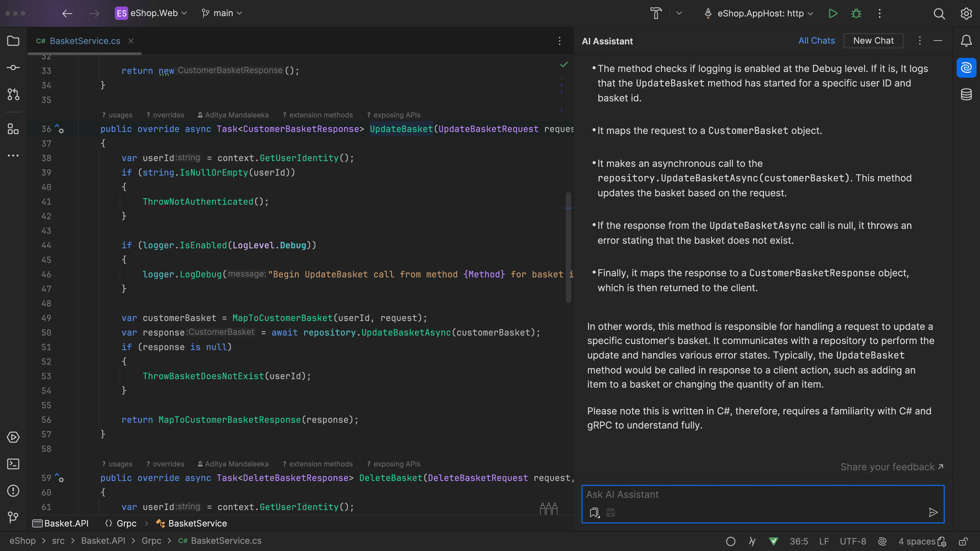Select the Run configuration dropdown arrow
980x551 pixels.
click(810, 13)
